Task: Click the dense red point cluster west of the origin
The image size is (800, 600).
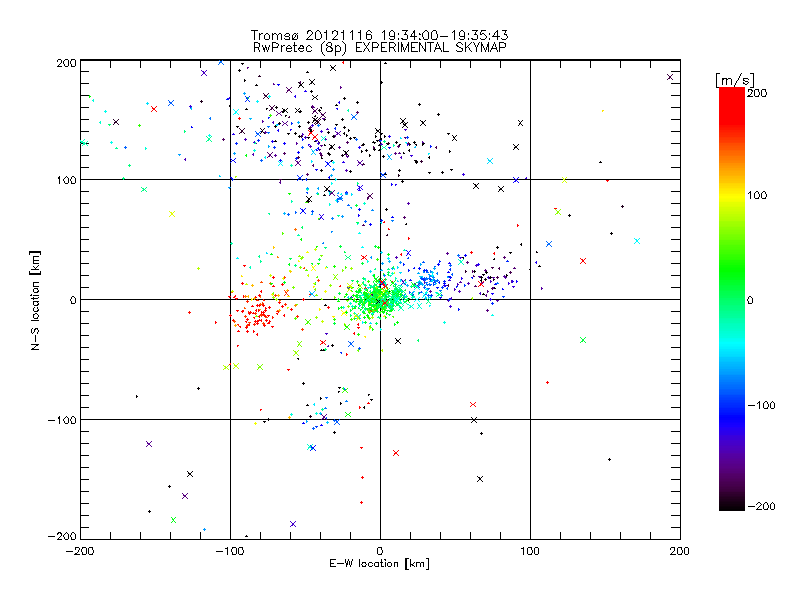Action: (258, 314)
